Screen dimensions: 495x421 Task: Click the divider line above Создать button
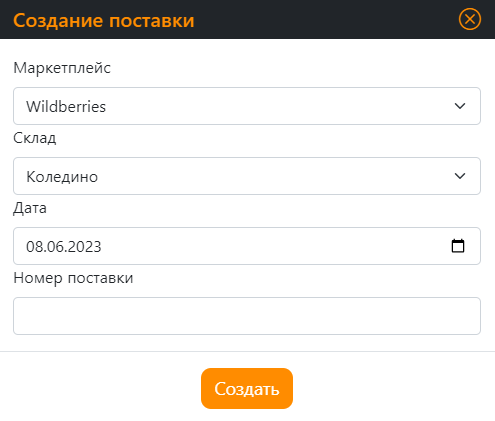pos(247,351)
